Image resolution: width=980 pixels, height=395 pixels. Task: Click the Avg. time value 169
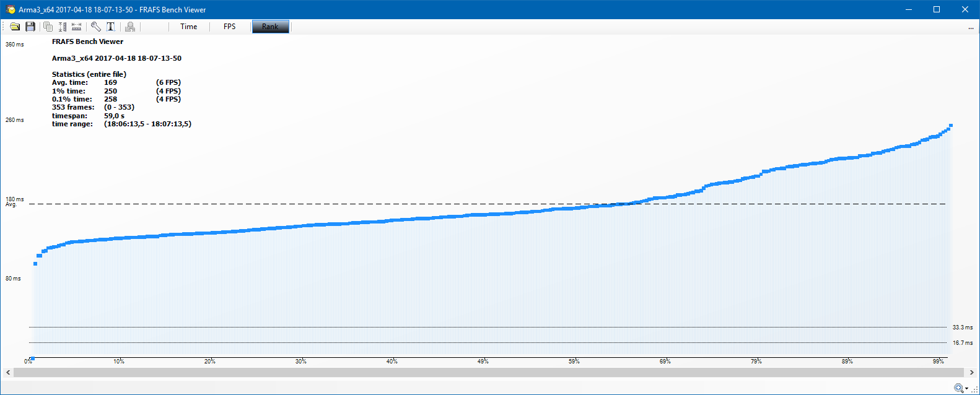pyautogui.click(x=110, y=82)
